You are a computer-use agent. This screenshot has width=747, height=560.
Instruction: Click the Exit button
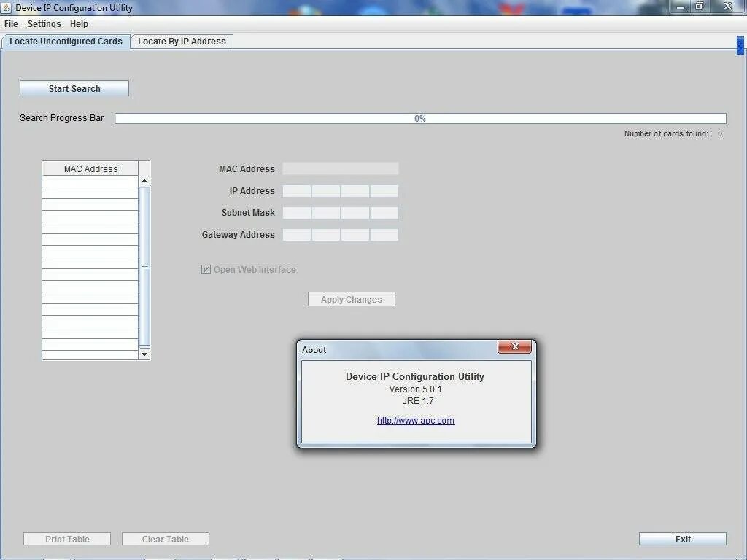[683, 539]
